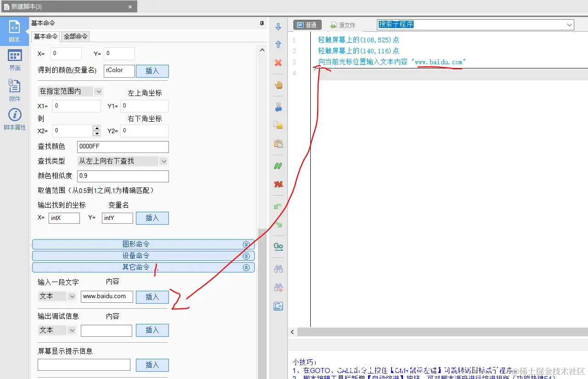Click 插入 to insert www.baidu.com text
Image resolution: width=588 pixels, height=379 pixels.
click(x=152, y=296)
